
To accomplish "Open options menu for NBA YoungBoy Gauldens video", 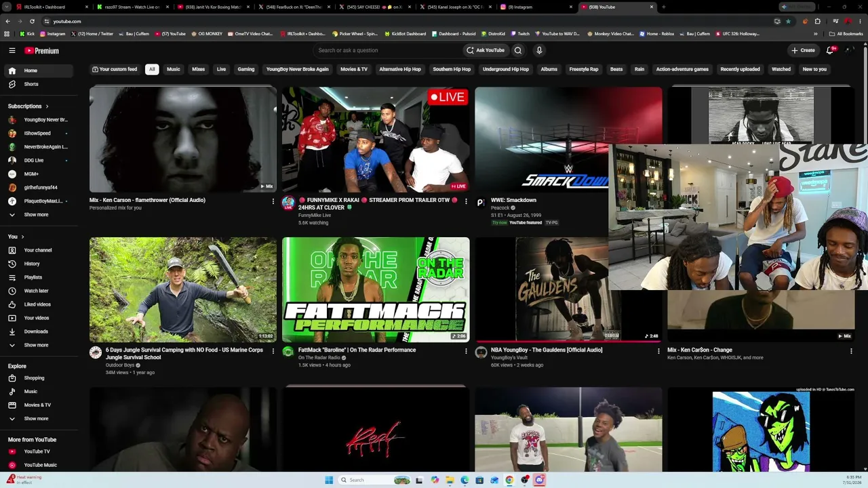I will tap(658, 351).
